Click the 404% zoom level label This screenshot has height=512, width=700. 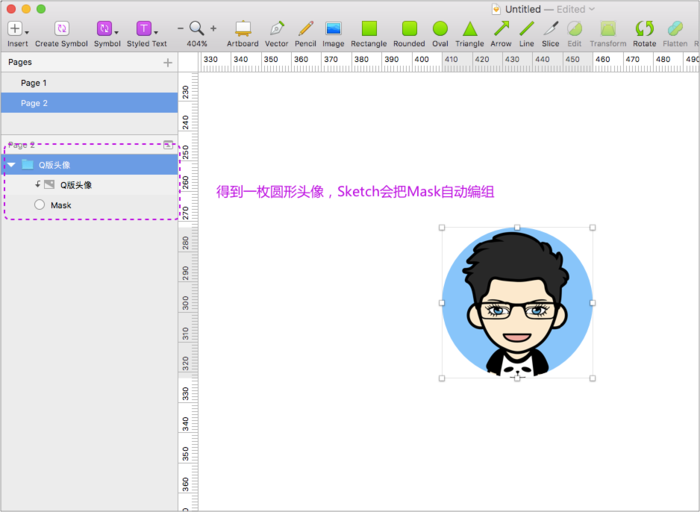196,44
